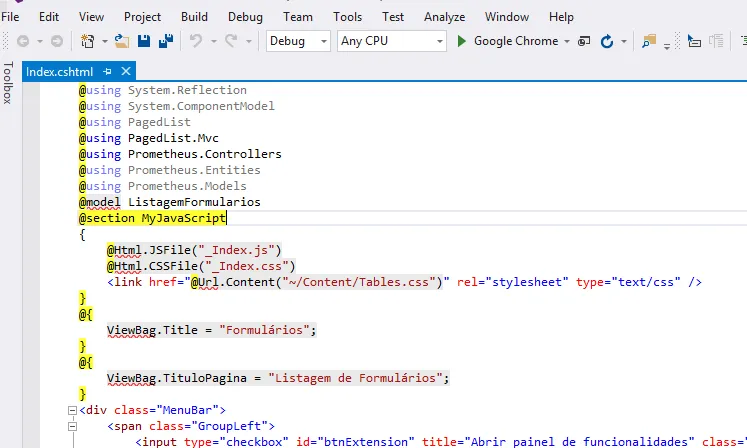Open the Project menu
This screenshot has width=747, height=448.
pos(142,17)
